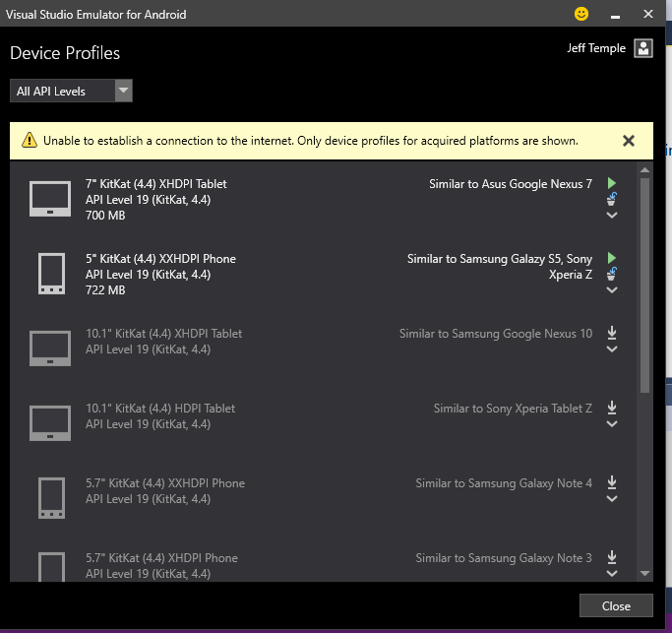The image size is (672, 633).
Task: Minimize the Visual Studio Emulator window
Action: [x=615, y=15]
